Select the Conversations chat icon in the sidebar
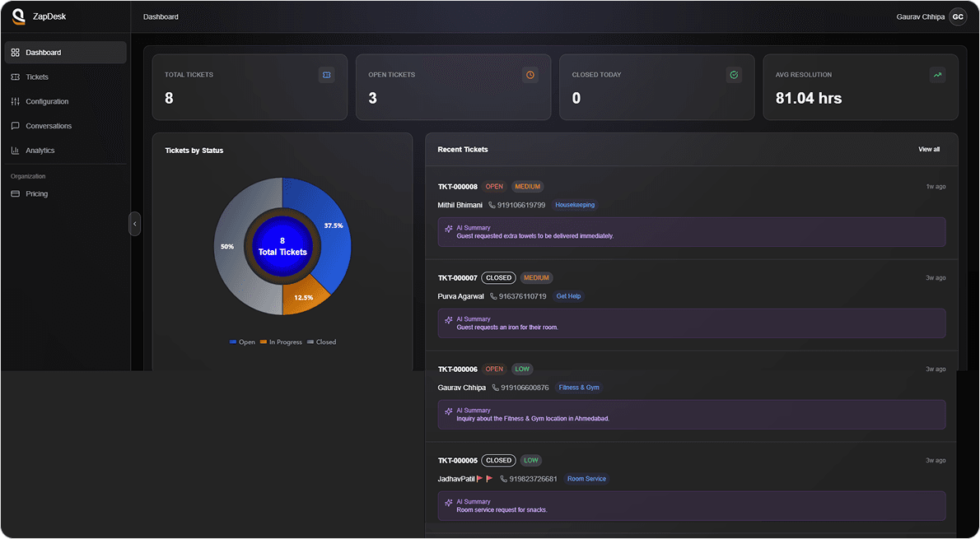980x539 pixels. click(14, 125)
